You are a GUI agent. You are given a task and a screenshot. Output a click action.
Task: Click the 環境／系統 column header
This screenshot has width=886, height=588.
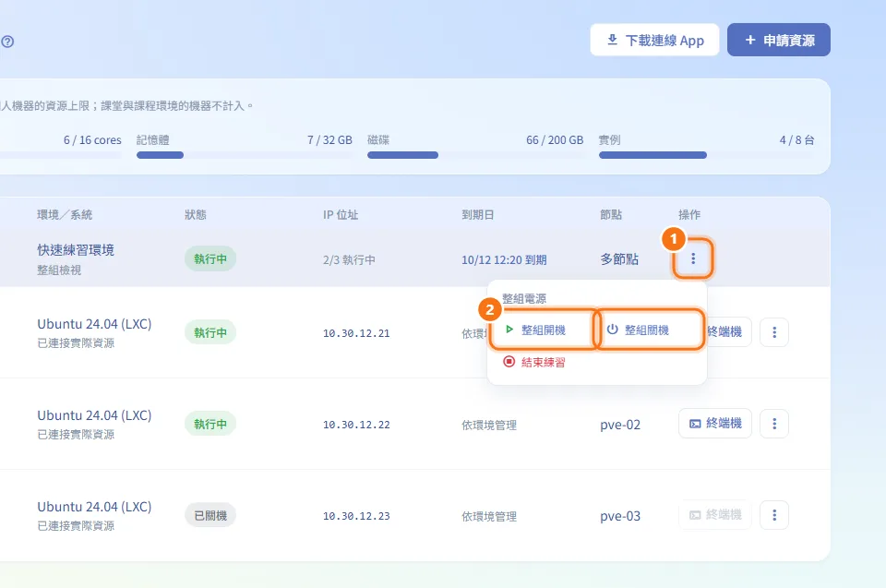[65, 215]
